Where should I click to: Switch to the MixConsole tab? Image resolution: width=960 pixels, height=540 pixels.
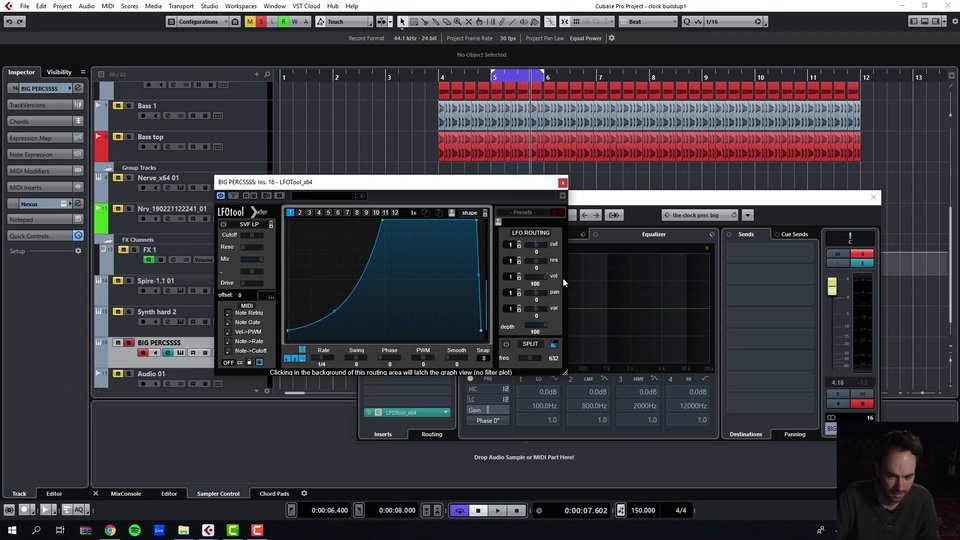[126, 493]
